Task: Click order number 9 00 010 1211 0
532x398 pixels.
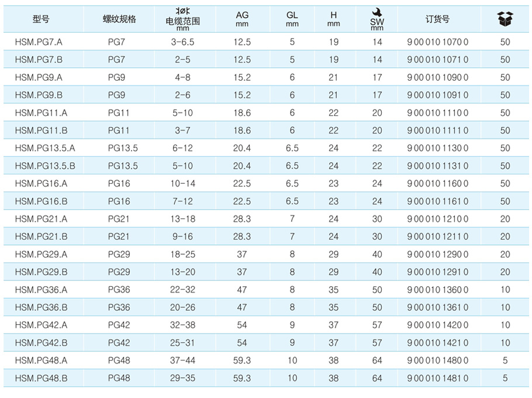Action: [x=438, y=236]
